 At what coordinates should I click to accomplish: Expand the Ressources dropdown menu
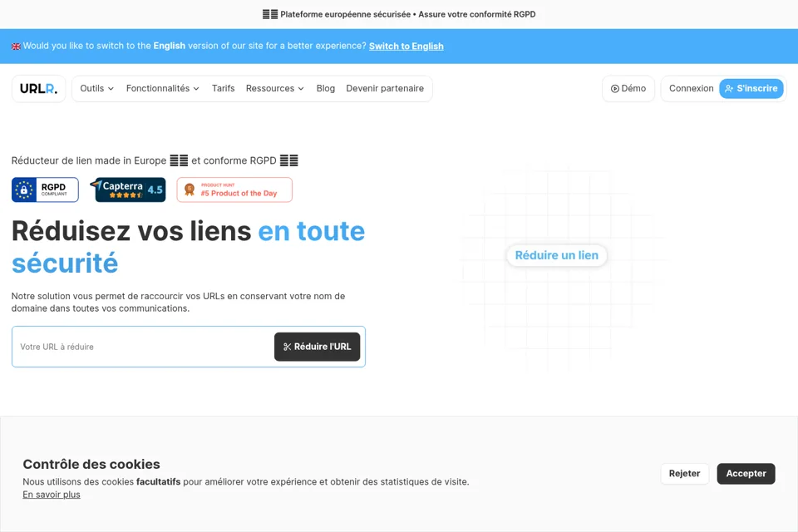point(275,89)
